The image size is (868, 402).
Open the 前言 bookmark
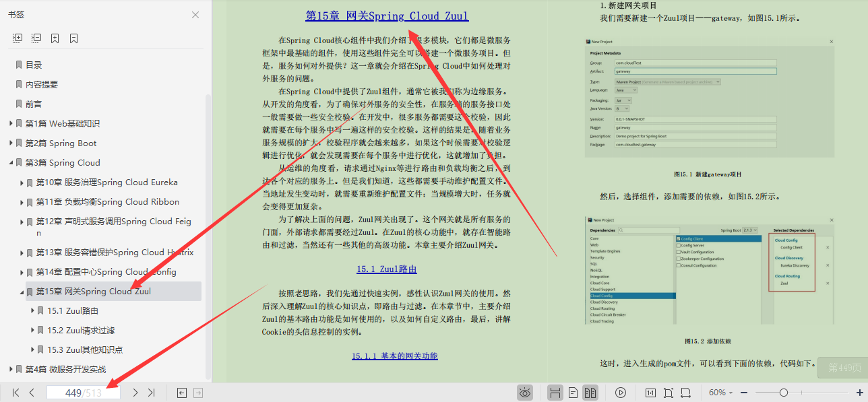tap(34, 104)
